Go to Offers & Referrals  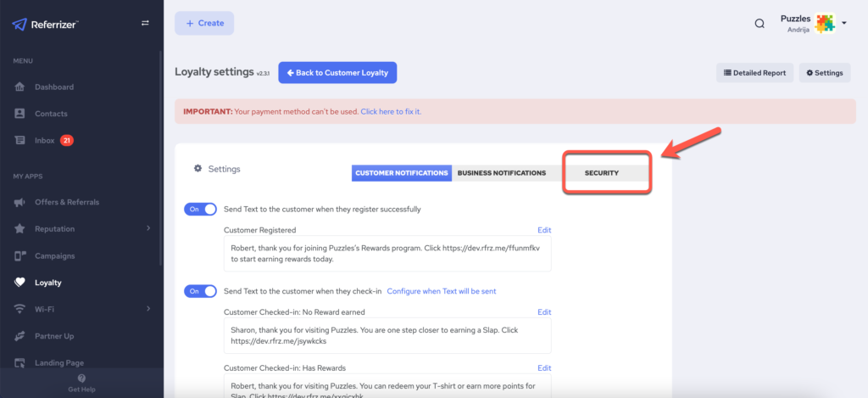[x=66, y=202]
